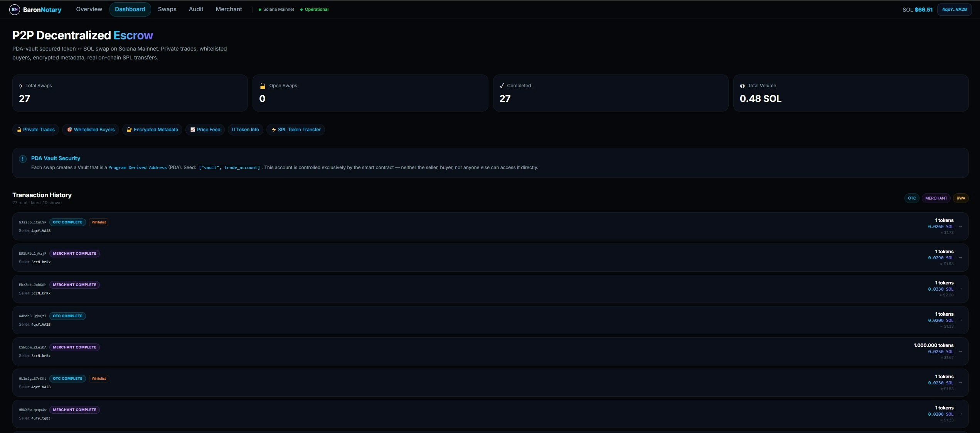Click the Transaction History heading

(42, 195)
